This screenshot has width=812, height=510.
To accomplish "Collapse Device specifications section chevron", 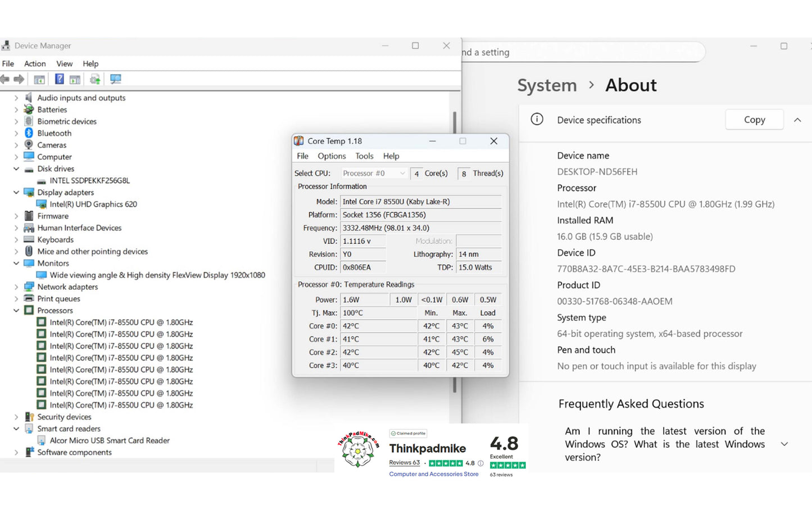I will point(797,120).
